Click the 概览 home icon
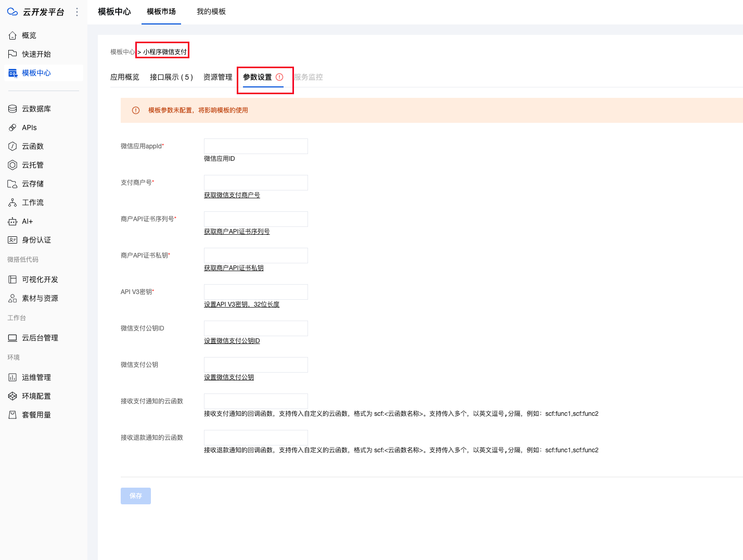The height and width of the screenshot is (560, 743). [x=12, y=35]
